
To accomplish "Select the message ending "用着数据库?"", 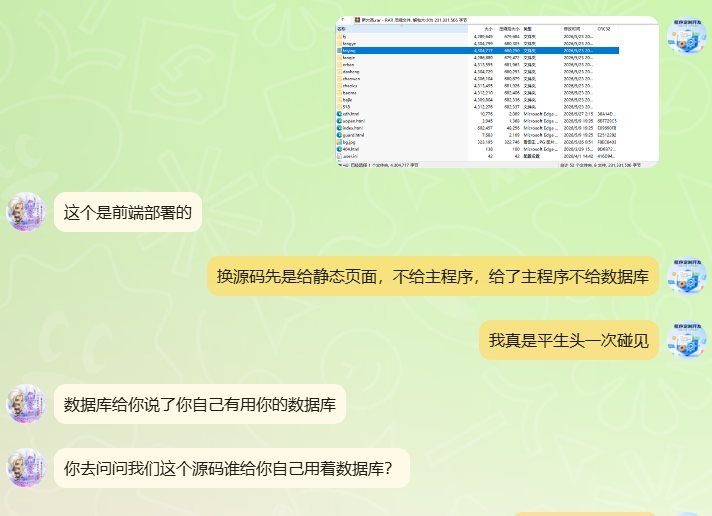I will tap(232, 468).
